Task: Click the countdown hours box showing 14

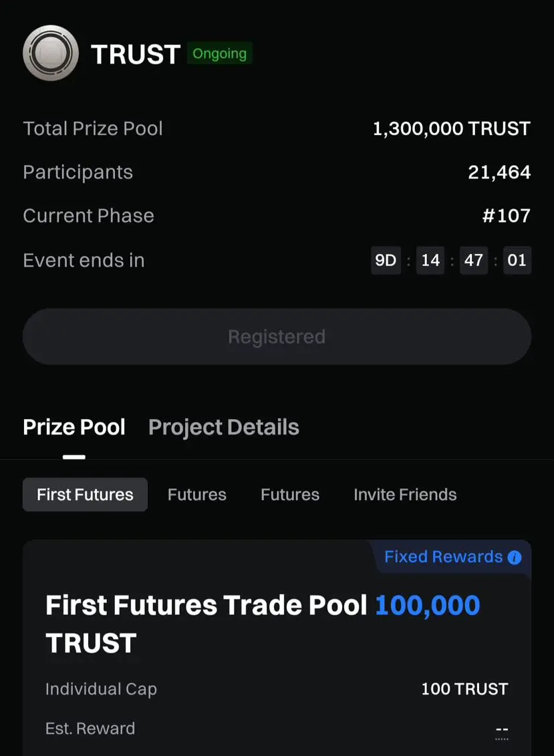Action: coord(430,260)
